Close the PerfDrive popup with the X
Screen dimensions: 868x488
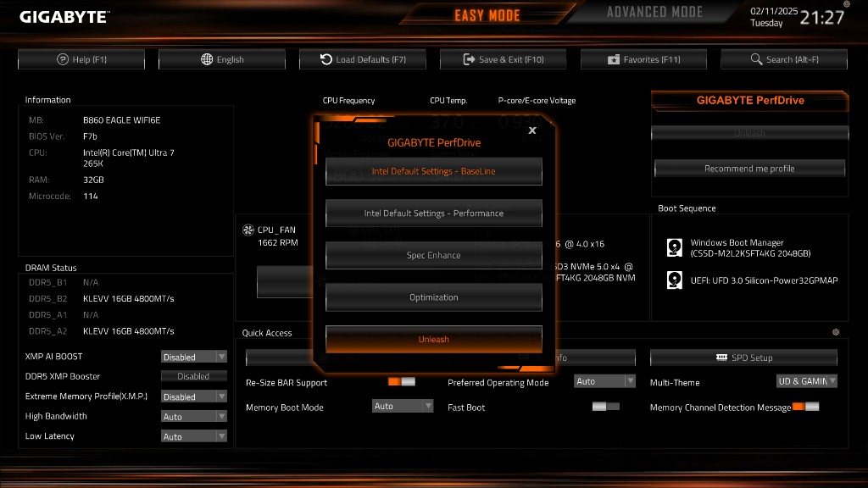pos(532,130)
